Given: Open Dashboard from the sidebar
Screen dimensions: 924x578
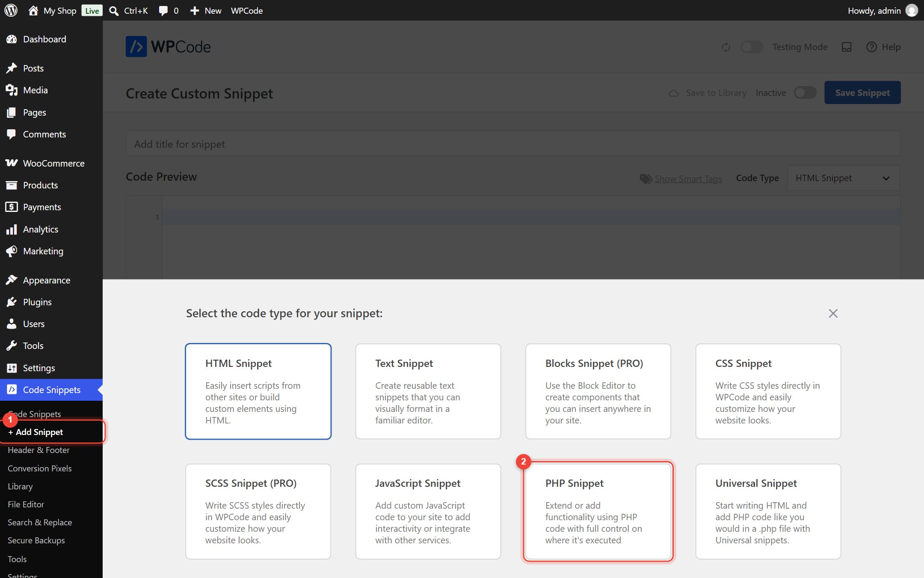Looking at the screenshot, I should pyautogui.click(x=51, y=39).
